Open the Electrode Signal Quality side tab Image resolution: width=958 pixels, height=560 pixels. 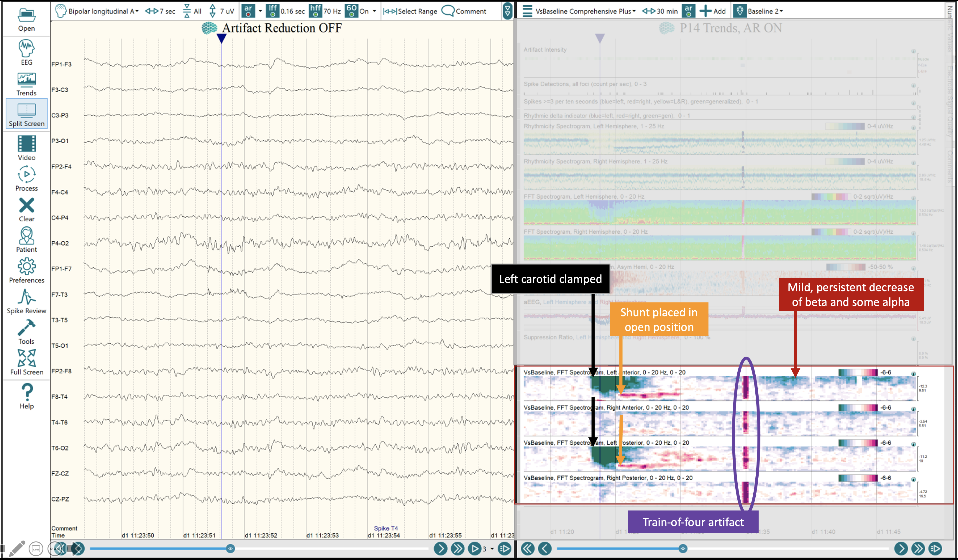coord(949,101)
